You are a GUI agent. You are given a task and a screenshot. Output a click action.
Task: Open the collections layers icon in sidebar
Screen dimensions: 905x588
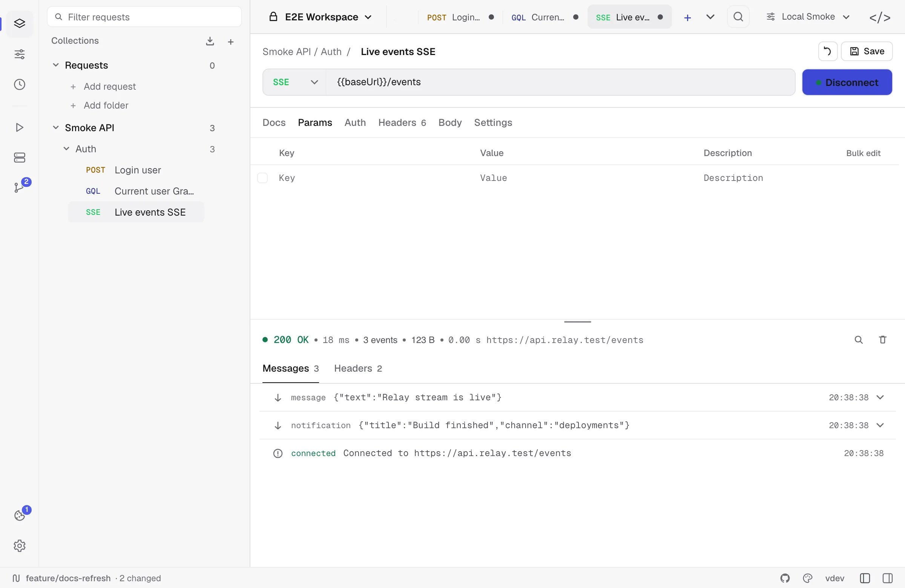(x=19, y=24)
